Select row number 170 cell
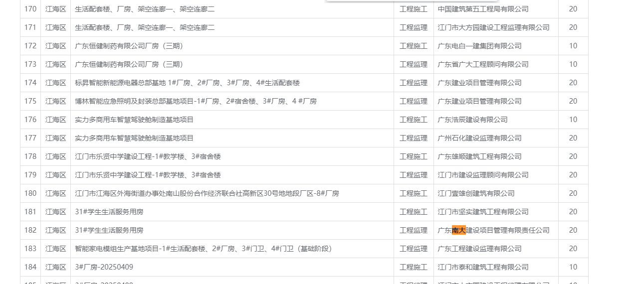Viewport: 644px width, 284px height. [x=30, y=9]
